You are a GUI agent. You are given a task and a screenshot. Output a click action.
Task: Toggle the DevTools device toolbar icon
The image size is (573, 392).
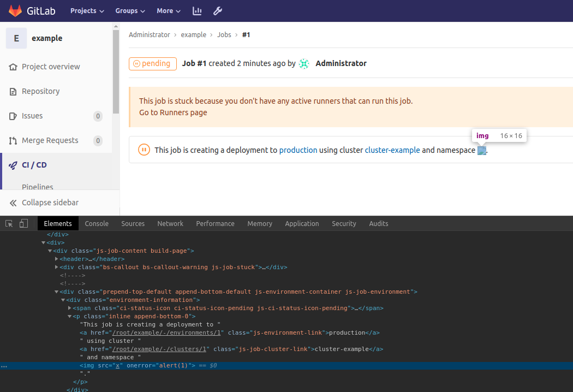point(23,223)
